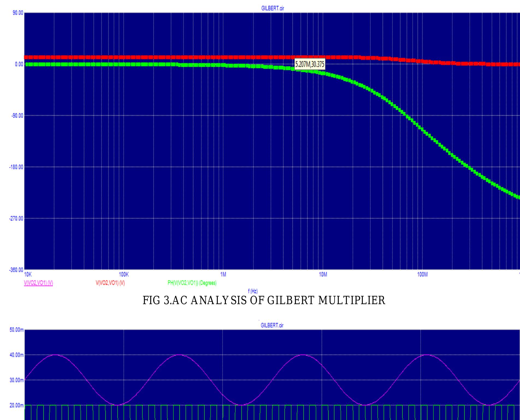Click the lower plot GILBERT.cir title
Viewport: 520px width, 420px height.
pos(272,325)
